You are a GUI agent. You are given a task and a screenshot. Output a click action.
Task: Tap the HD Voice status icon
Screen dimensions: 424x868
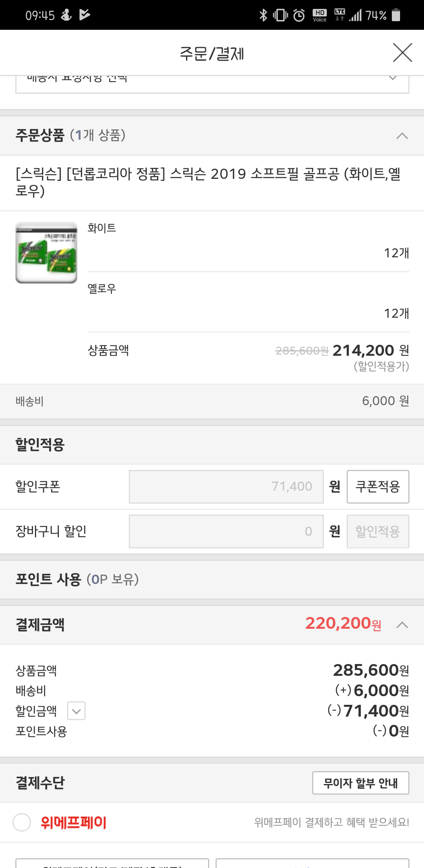coord(320,15)
